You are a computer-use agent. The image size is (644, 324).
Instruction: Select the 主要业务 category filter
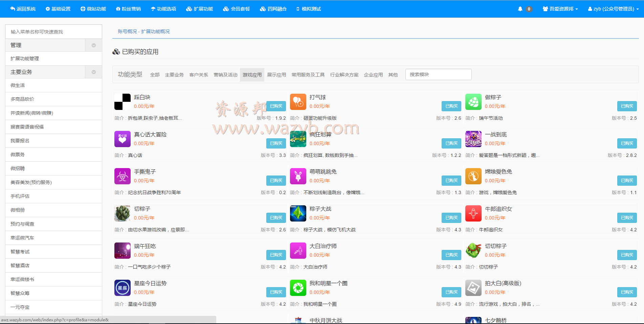174,75
